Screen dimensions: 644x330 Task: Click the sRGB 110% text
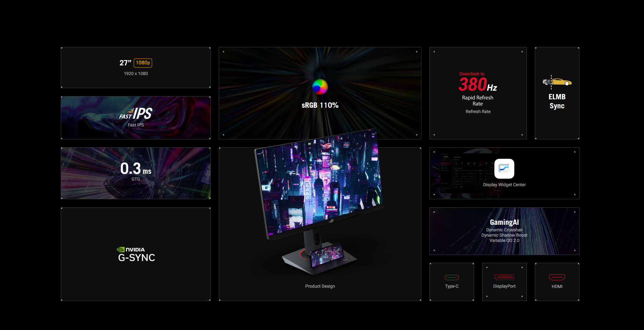tap(320, 105)
